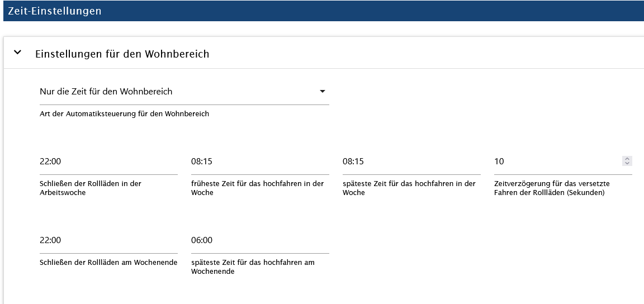Click the 'Art der Automatiksteuerung für den Wohnbereich' label

[x=124, y=114]
